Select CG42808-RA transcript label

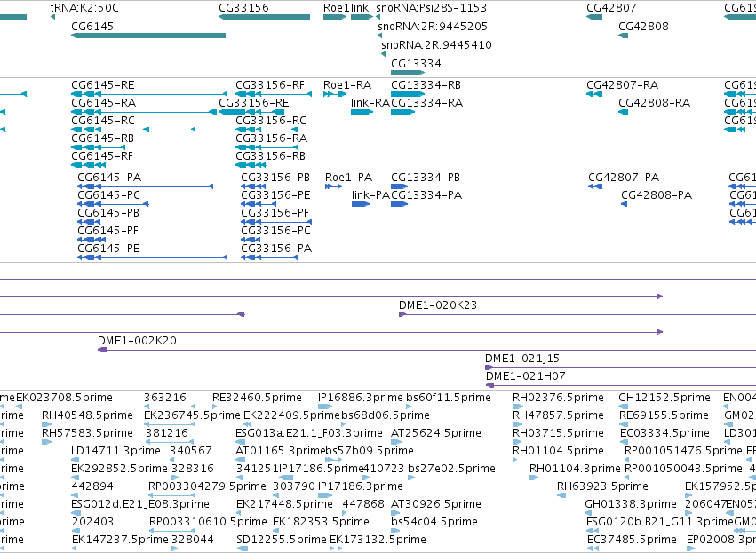654,103
